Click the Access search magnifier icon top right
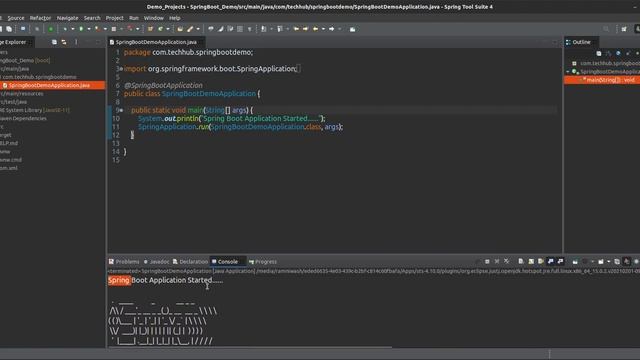640x360 pixels. 606,29
